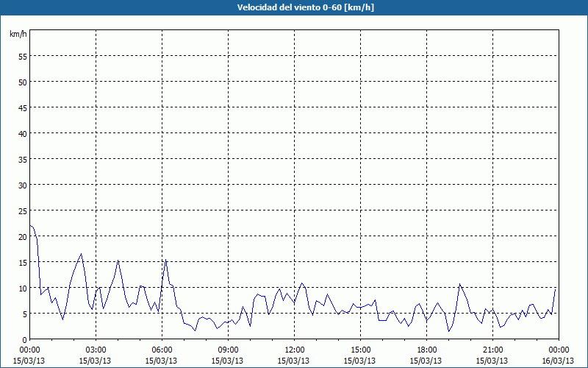This screenshot has height=368, width=588.
Task: Click the 09:00 time axis label
Action: (228, 350)
